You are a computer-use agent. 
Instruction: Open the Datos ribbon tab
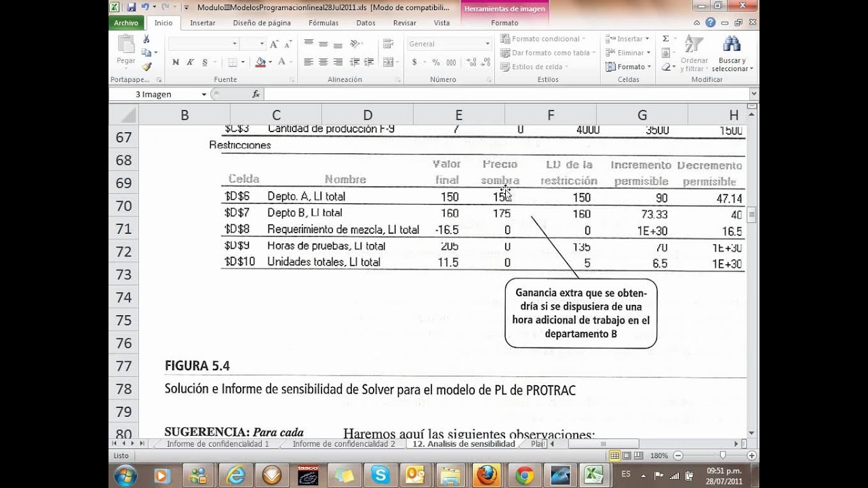tap(366, 23)
